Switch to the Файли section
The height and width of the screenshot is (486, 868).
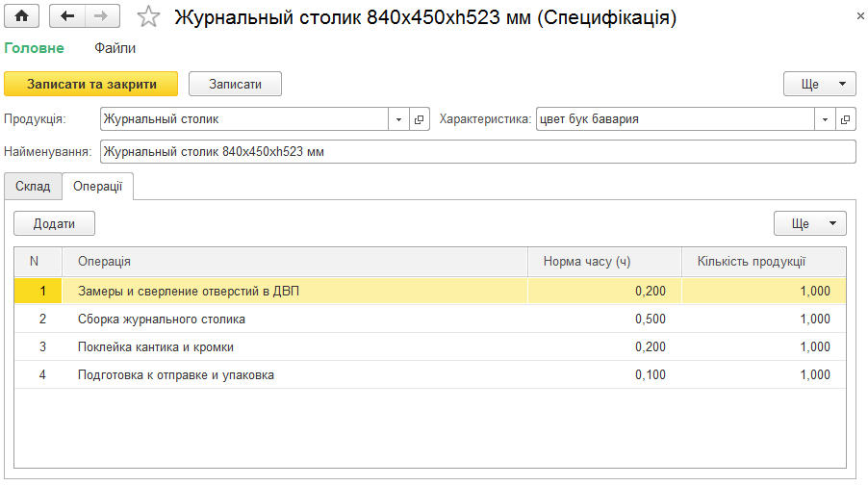point(115,48)
